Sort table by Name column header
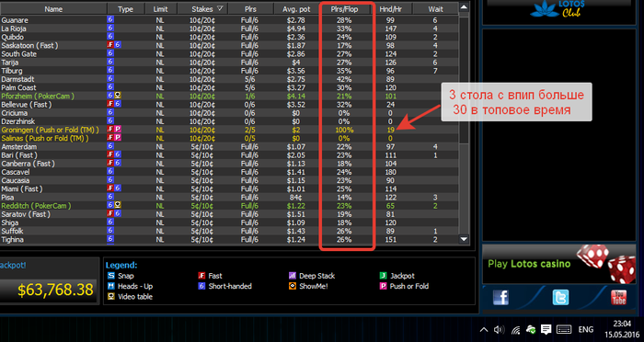Viewport: 644px width, 342px height. point(53,9)
